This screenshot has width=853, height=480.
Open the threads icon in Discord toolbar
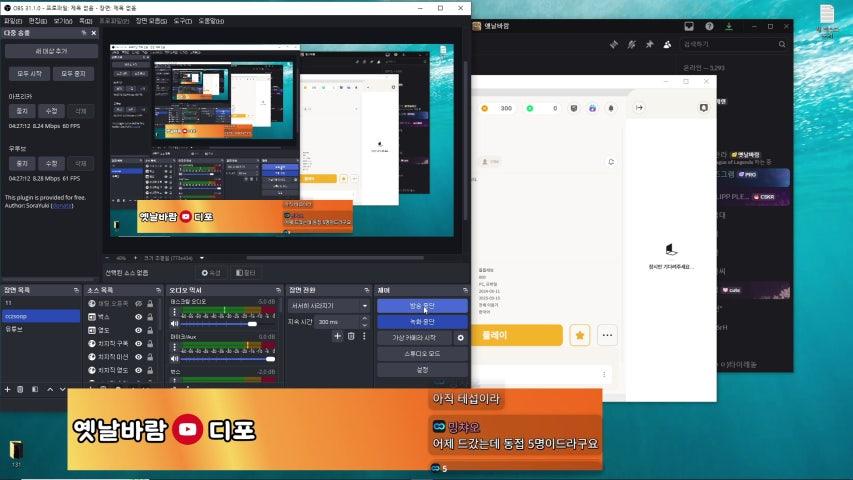point(614,45)
